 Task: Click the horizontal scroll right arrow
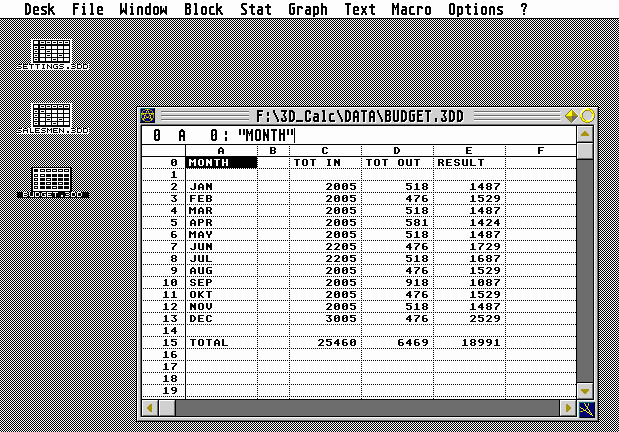click(x=567, y=408)
